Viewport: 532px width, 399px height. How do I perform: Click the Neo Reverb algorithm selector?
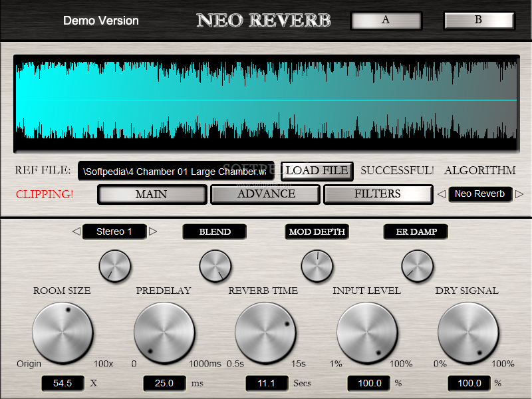479,194
